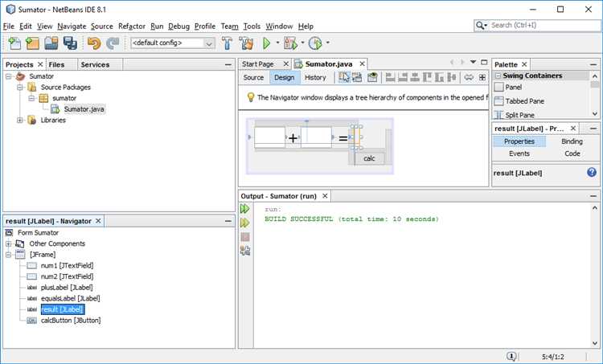Viewport: 603px width, 364px height.
Task: Switch to the Services tab
Action: [x=95, y=64]
